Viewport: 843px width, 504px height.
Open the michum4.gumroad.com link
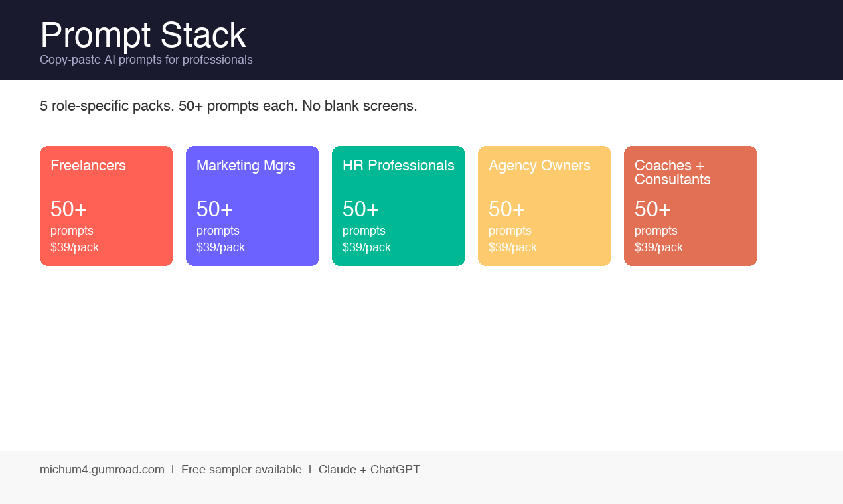tap(102, 469)
